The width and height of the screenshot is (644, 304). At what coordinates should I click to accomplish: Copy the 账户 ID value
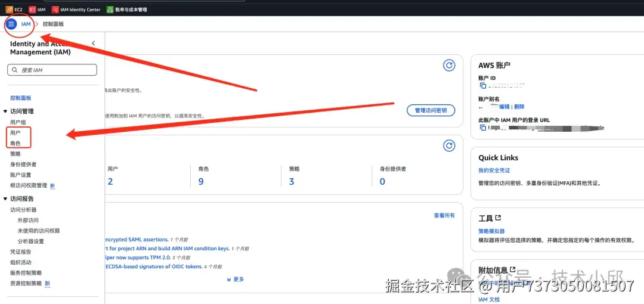pyautogui.click(x=483, y=85)
